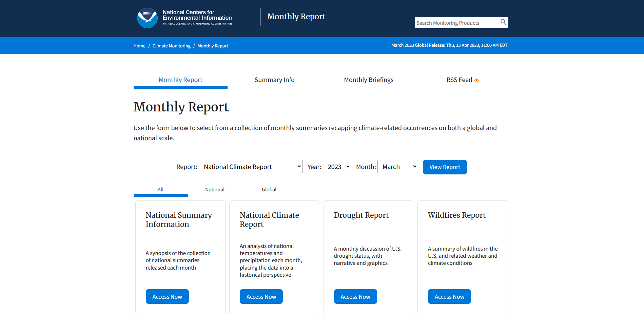Click the Drought Report card title
The width and height of the screenshot is (644, 318).
(x=361, y=215)
